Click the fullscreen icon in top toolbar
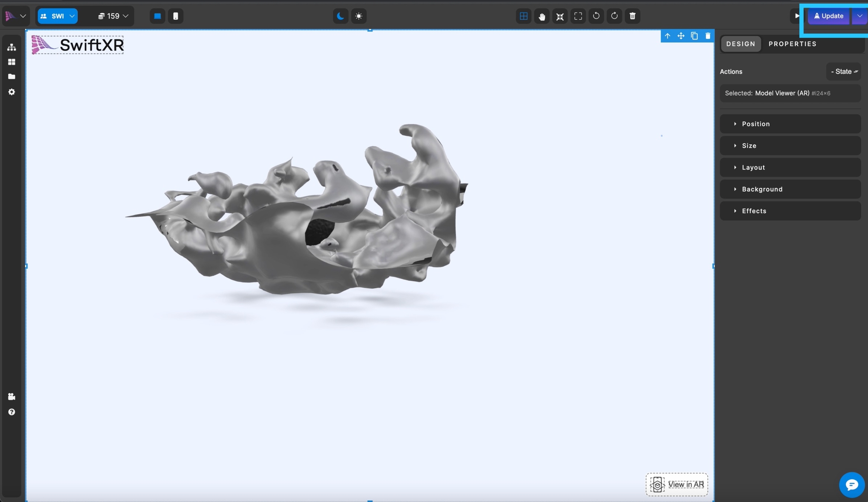 578,16
